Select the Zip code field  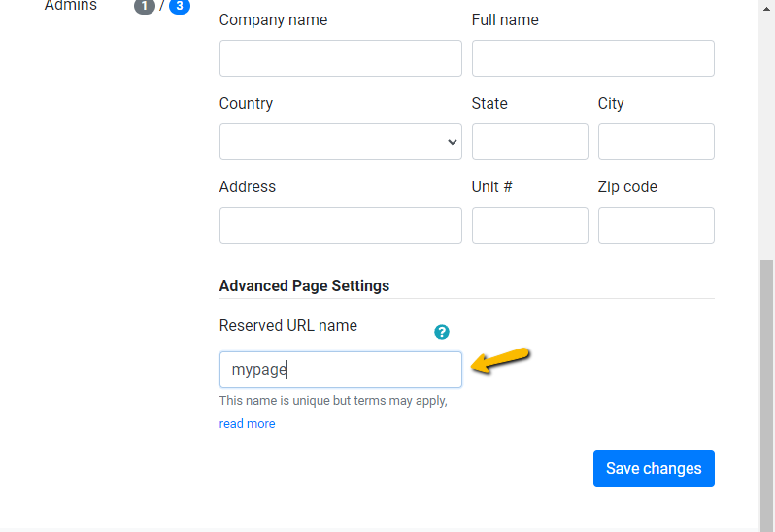click(656, 225)
